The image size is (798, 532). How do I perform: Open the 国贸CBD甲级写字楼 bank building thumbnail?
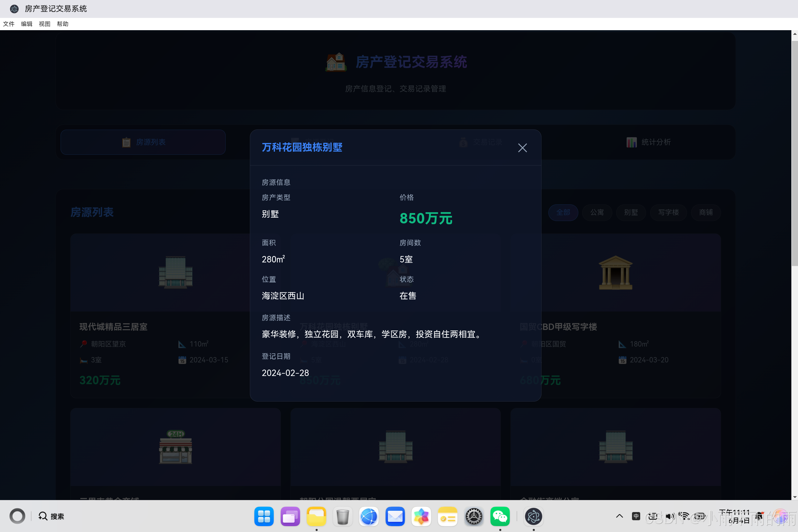point(615,272)
